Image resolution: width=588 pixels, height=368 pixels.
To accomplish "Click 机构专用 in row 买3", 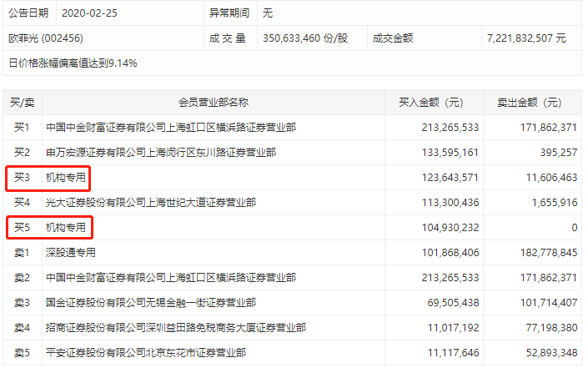I will click(x=66, y=178).
